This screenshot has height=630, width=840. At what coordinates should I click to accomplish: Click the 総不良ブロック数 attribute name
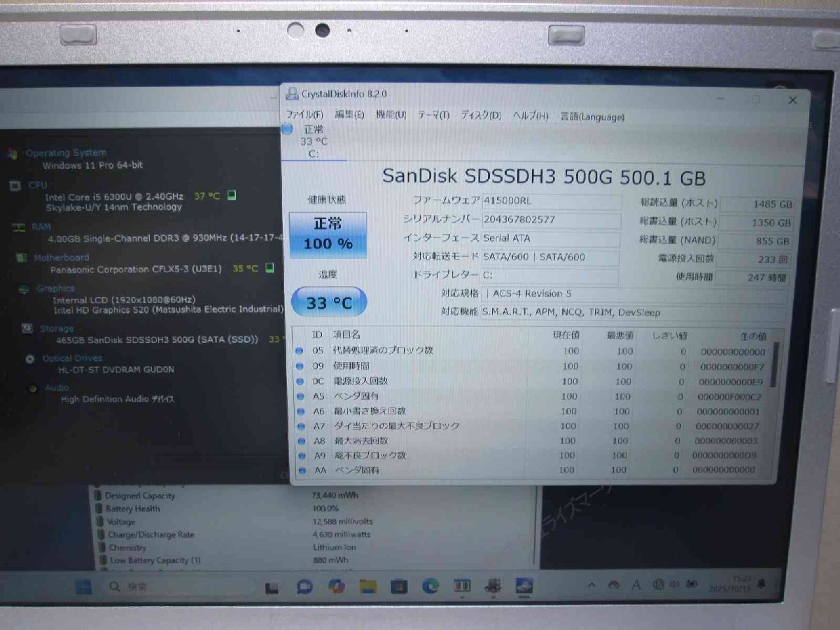tap(370, 456)
